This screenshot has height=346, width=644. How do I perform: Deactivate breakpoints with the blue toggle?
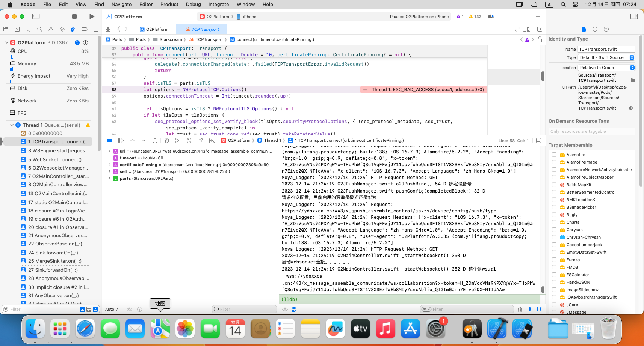109,141
